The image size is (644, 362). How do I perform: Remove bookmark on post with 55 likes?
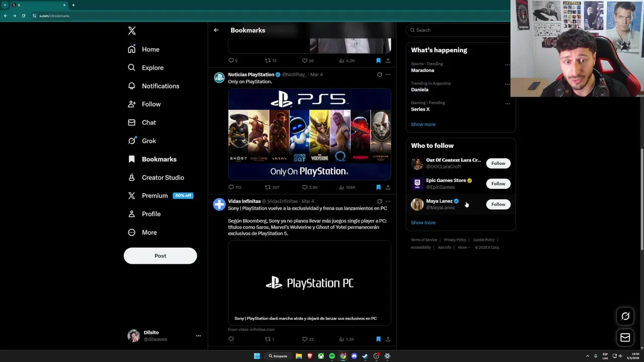coord(378,60)
